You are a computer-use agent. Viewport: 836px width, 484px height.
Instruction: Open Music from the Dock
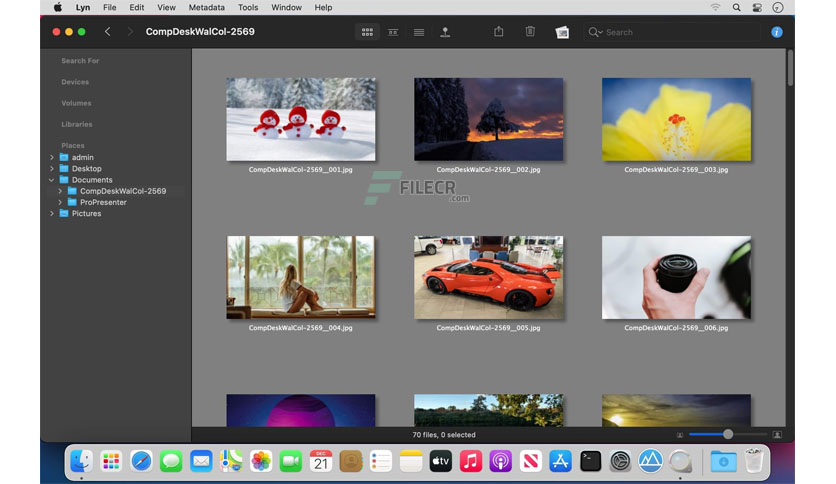(x=471, y=461)
